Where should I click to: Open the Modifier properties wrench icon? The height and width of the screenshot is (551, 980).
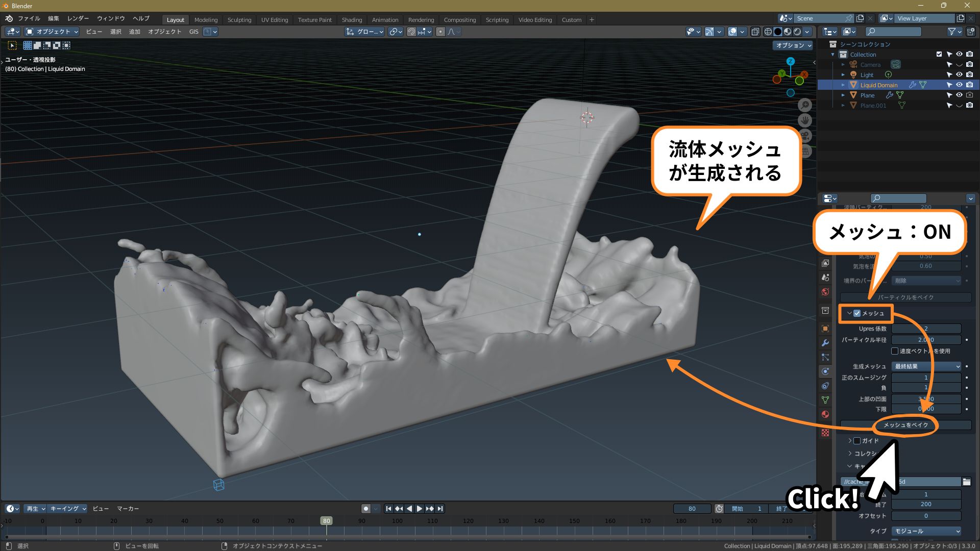pyautogui.click(x=825, y=343)
